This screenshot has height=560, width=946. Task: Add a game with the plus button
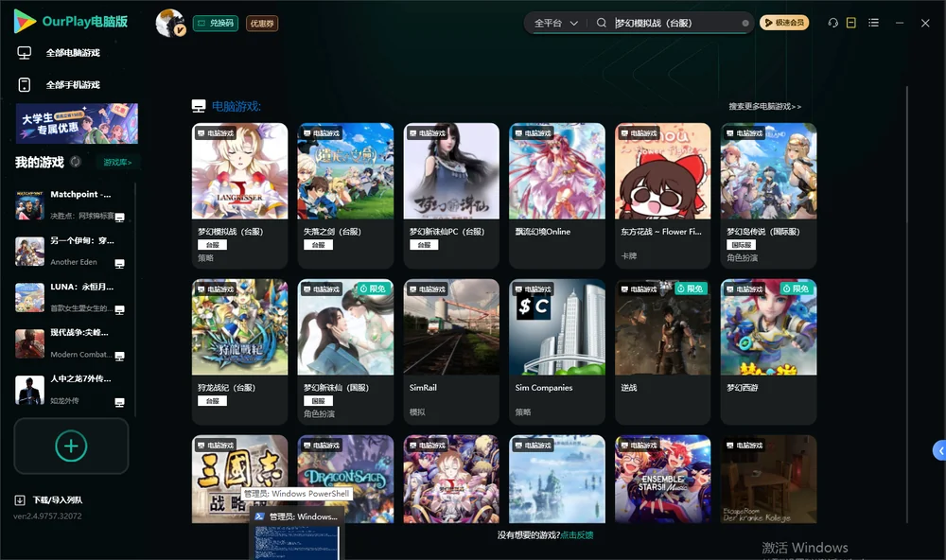(x=71, y=446)
